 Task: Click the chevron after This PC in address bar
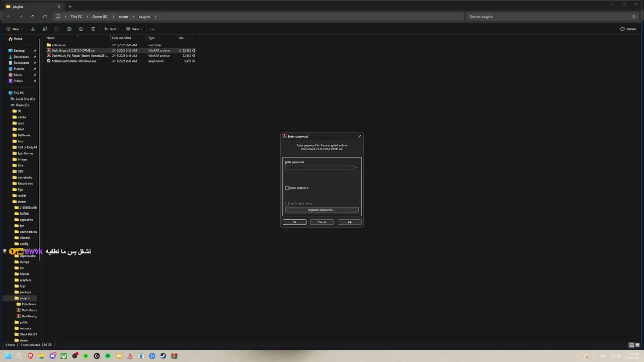coord(88,17)
